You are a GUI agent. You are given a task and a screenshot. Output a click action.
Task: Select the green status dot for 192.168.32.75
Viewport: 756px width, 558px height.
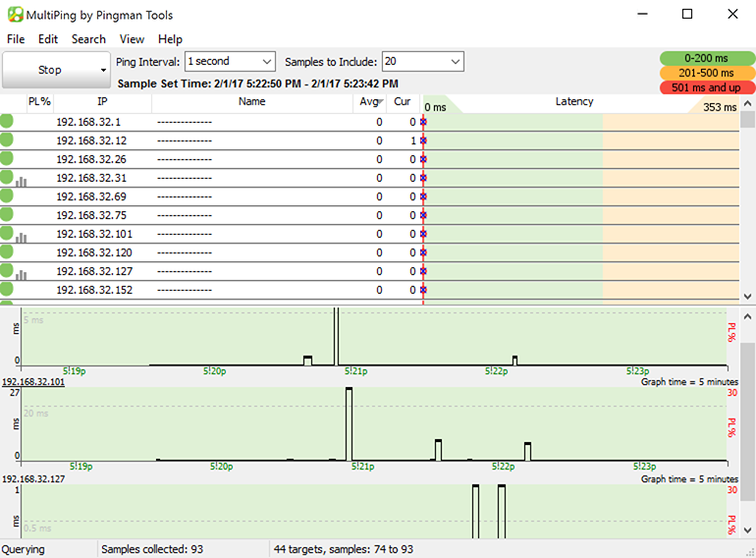point(6,214)
